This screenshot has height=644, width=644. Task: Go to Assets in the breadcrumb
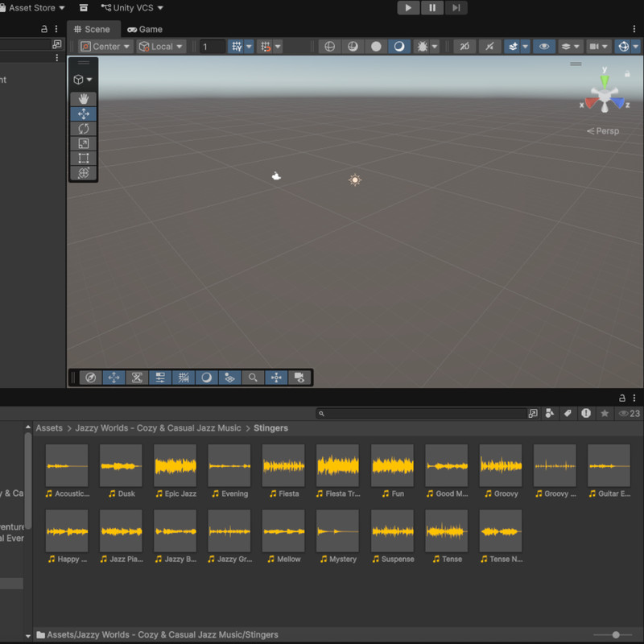coord(49,428)
